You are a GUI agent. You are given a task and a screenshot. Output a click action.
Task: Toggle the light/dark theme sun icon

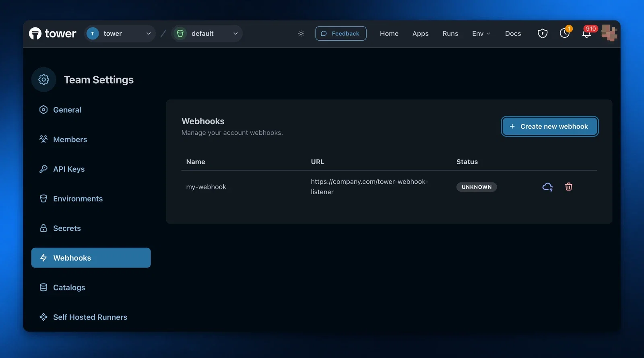coord(301,33)
